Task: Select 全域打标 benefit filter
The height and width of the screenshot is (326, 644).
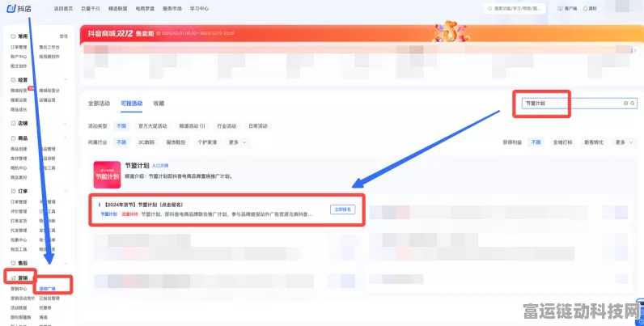Action: (x=562, y=142)
